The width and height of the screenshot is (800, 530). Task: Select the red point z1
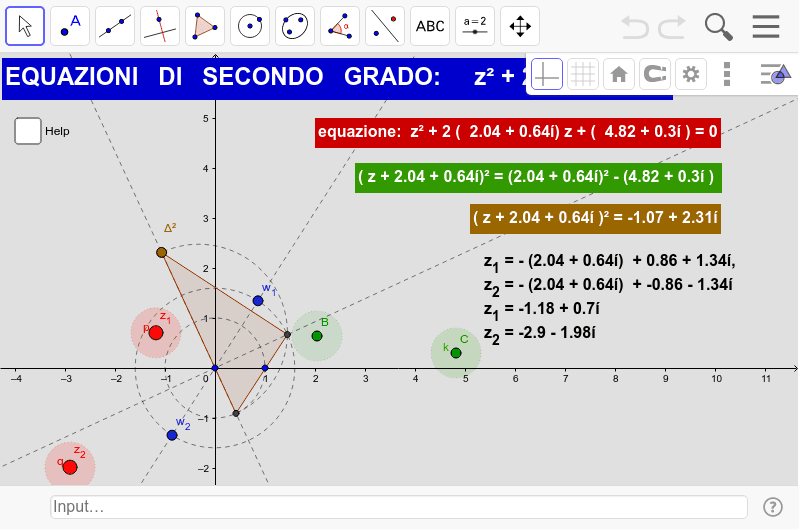point(156,333)
